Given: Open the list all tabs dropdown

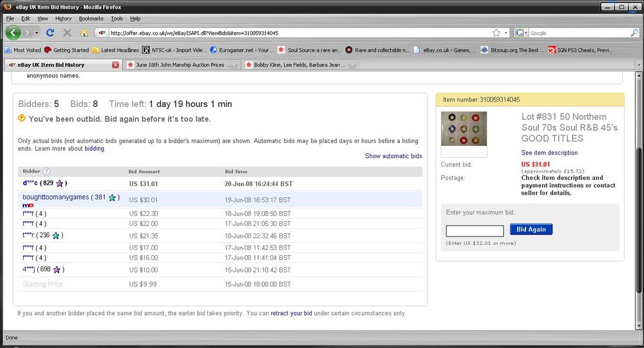Looking at the screenshot, I should click(x=639, y=65).
